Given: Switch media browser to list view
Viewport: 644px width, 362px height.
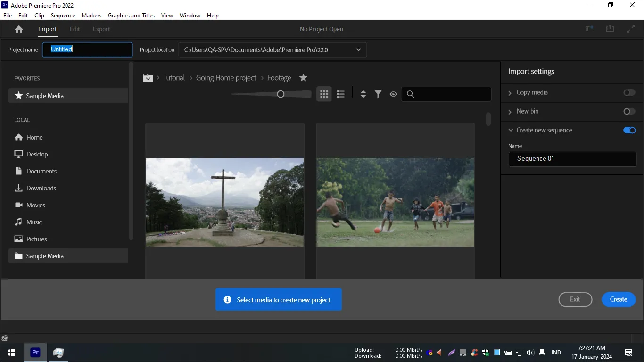Looking at the screenshot, I should pos(340,94).
